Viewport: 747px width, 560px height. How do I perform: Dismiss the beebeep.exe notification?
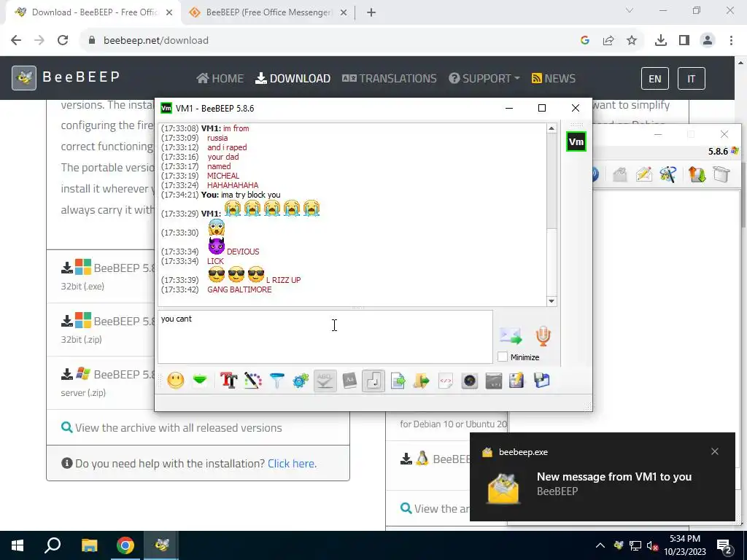tap(715, 451)
